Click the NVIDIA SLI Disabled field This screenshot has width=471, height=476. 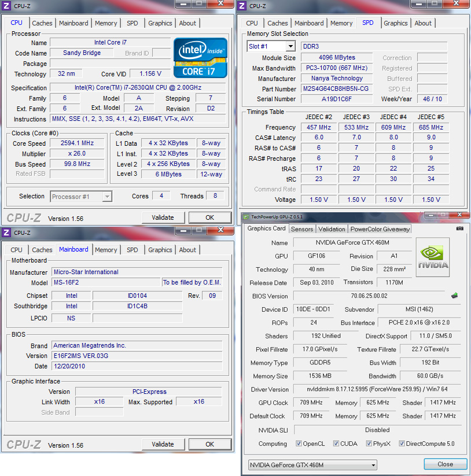377,430
